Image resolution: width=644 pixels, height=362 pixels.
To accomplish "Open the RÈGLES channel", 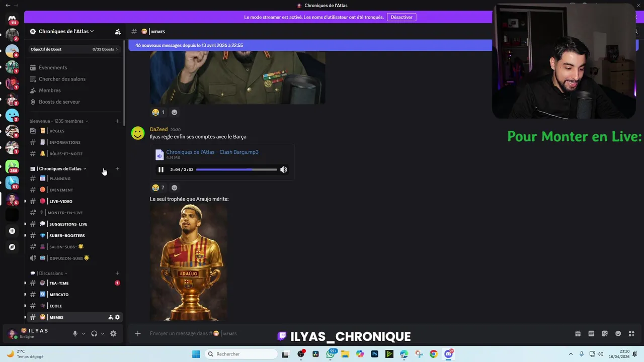I will (74, 131).
